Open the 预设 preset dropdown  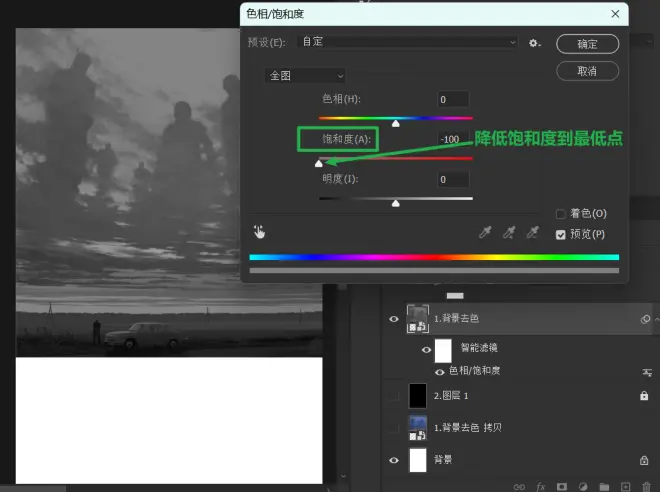pyautogui.click(x=408, y=42)
